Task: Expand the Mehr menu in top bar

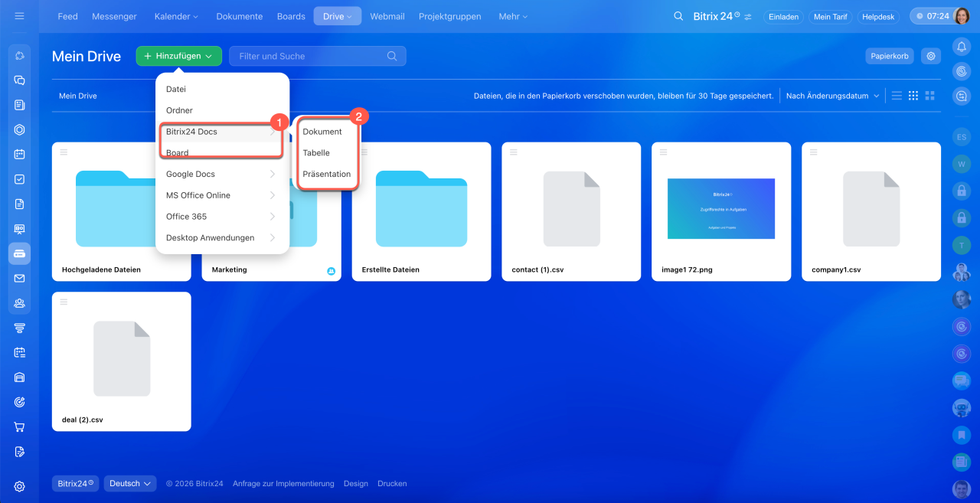Action: 514,16
